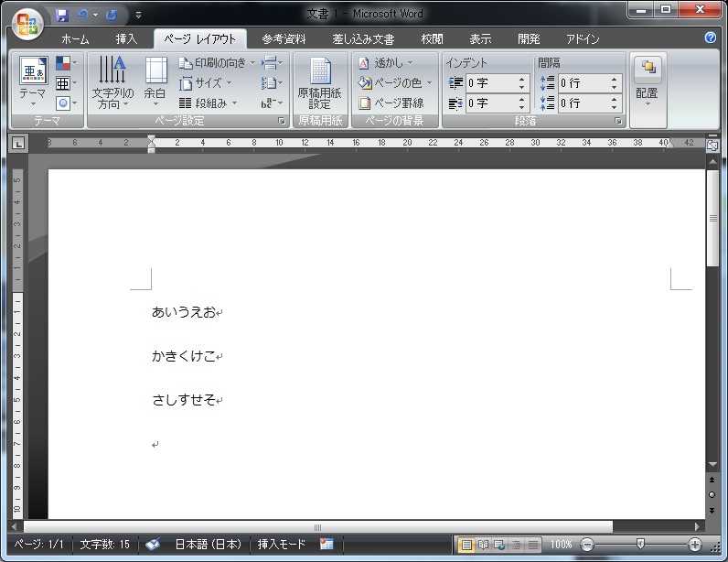Image resolution: width=728 pixels, height=562 pixels.
Task: Open the 校閲 review tab
Action: coord(432,39)
